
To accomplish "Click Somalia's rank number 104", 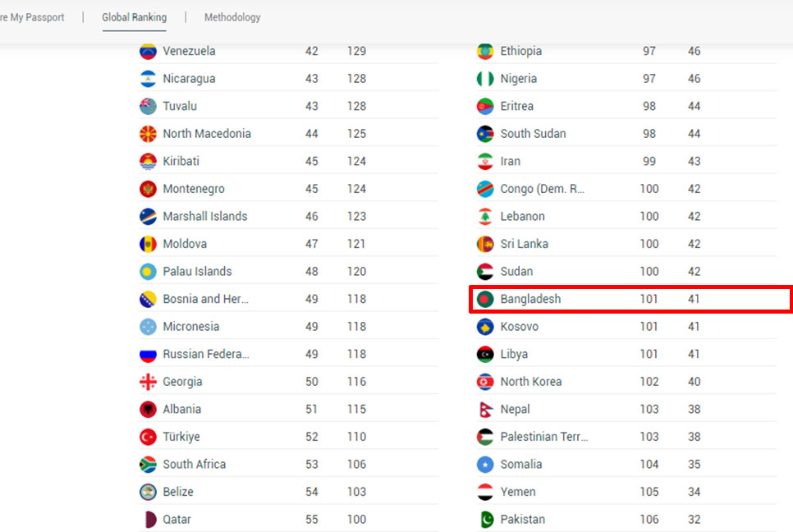I will [x=649, y=464].
